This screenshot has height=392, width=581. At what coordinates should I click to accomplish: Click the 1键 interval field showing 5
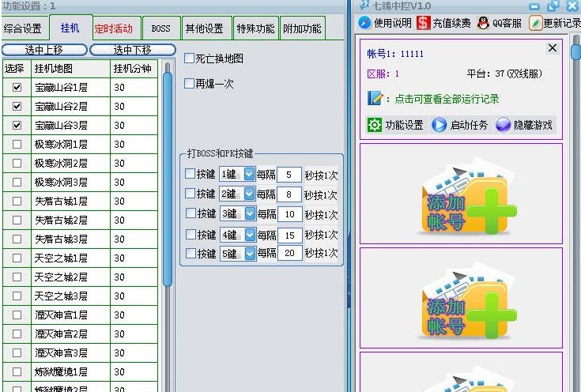[289, 175]
